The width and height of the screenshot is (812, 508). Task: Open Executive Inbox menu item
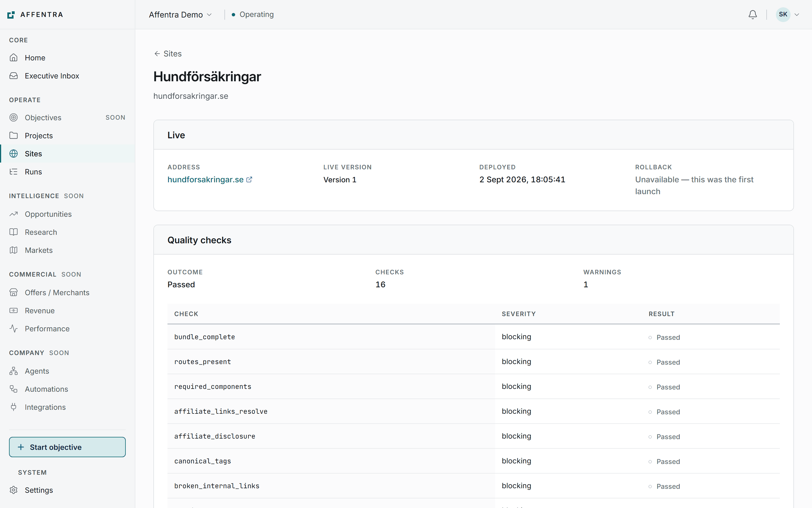67,76
